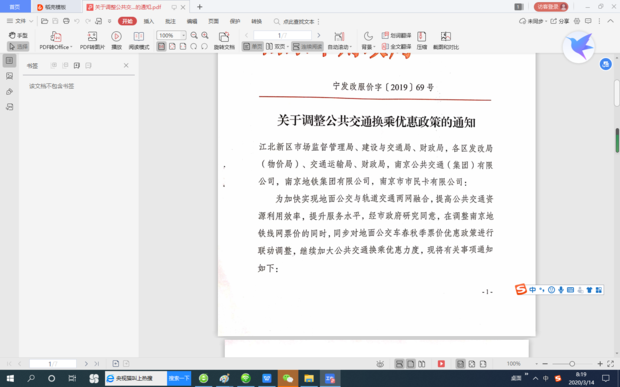
Task: Select the 批注 (Annotate) ribbon tab
Action: (x=170, y=21)
